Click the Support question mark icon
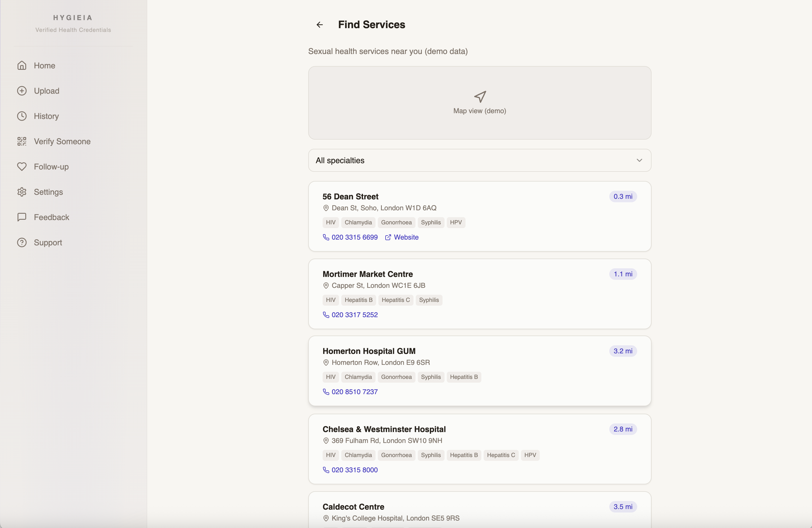Viewport: 812px width, 528px height. coord(22,242)
